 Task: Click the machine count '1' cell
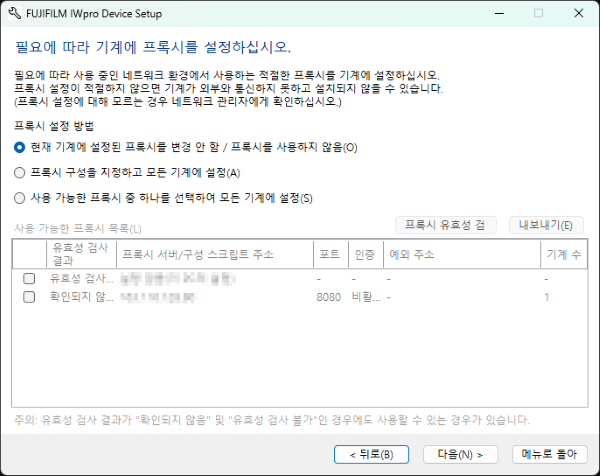point(547,297)
